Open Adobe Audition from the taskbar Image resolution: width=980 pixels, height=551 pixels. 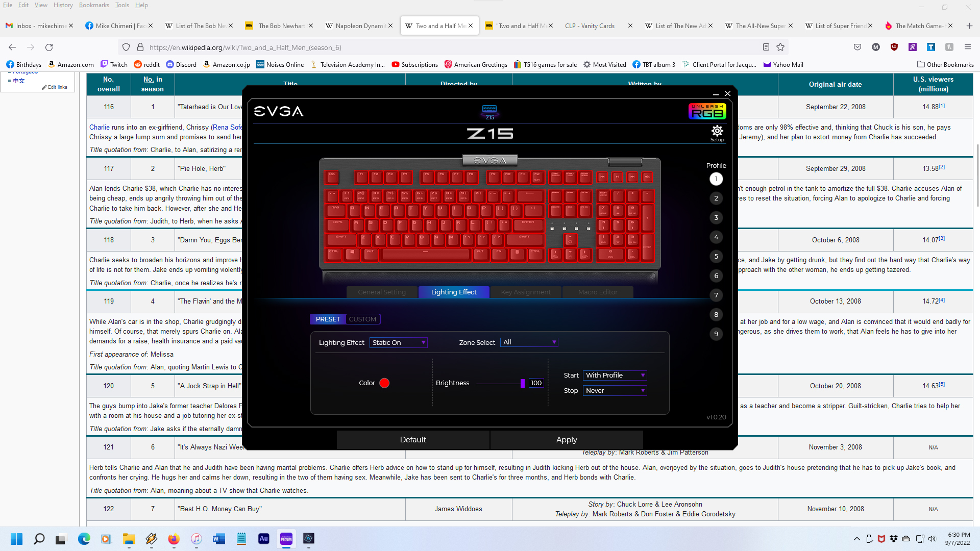pyautogui.click(x=263, y=539)
